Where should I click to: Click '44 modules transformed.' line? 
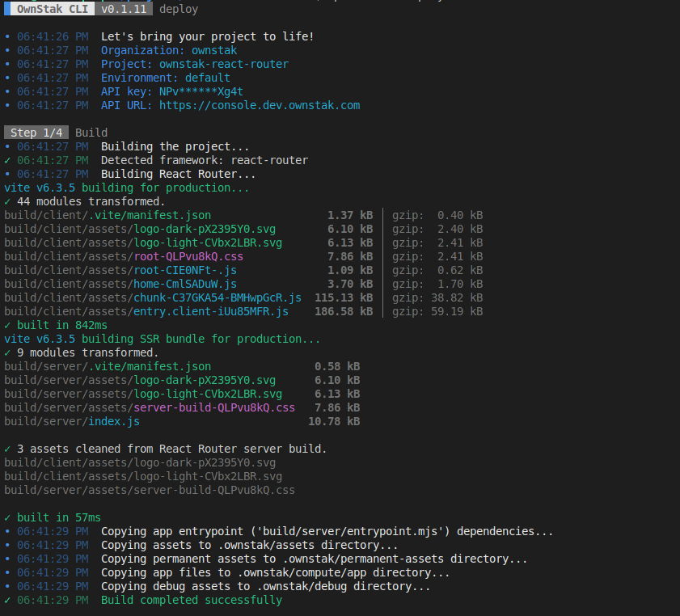click(91, 201)
